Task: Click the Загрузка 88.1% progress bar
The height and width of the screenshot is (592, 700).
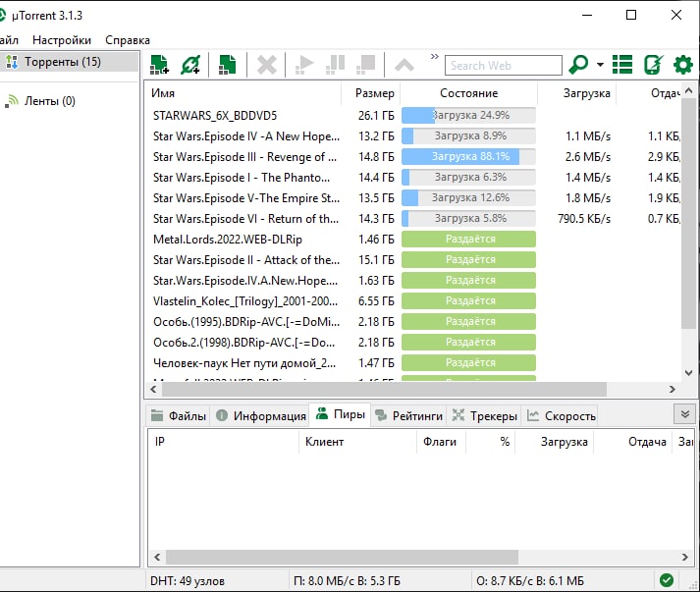Action: (x=468, y=156)
